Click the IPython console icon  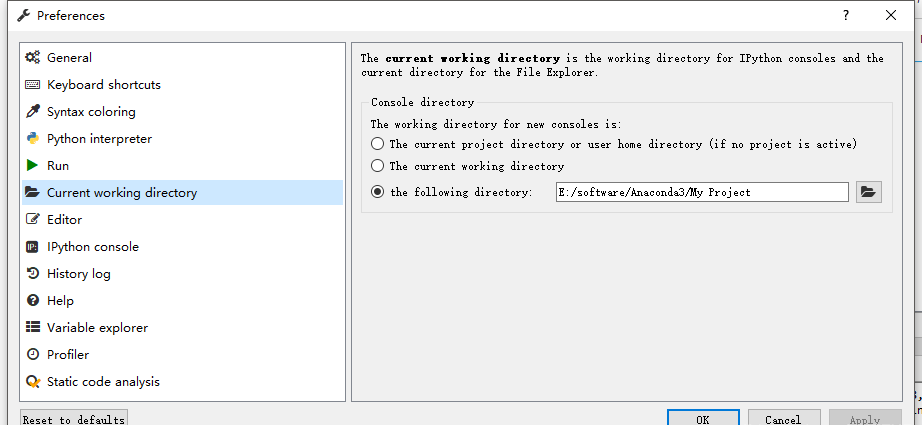point(32,247)
